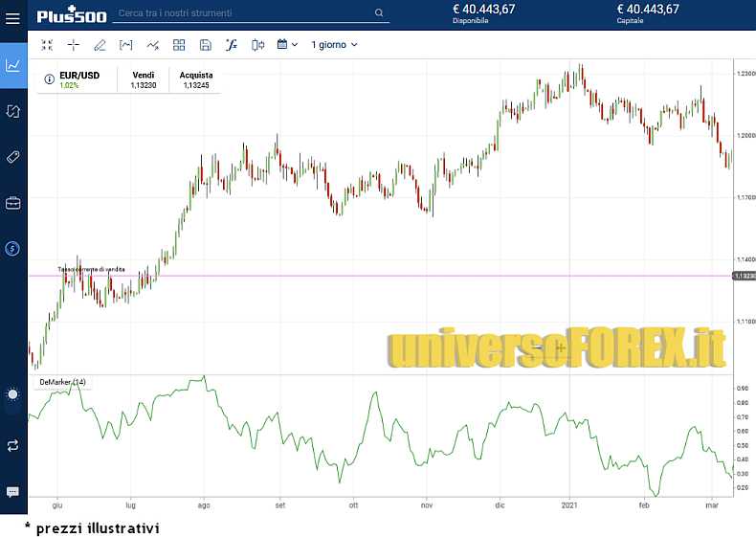This screenshot has height=537, width=756.
Task: Open the portfolio briefcase in sidebar
Action: click(13, 203)
